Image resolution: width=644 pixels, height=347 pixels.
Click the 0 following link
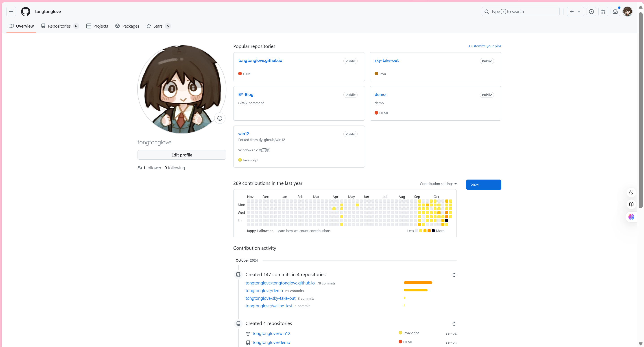(x=175, y=168)
